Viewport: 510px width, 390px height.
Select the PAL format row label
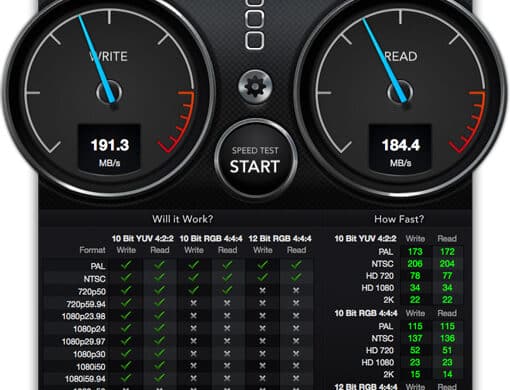pyautogui.click(x=98, y=266)
